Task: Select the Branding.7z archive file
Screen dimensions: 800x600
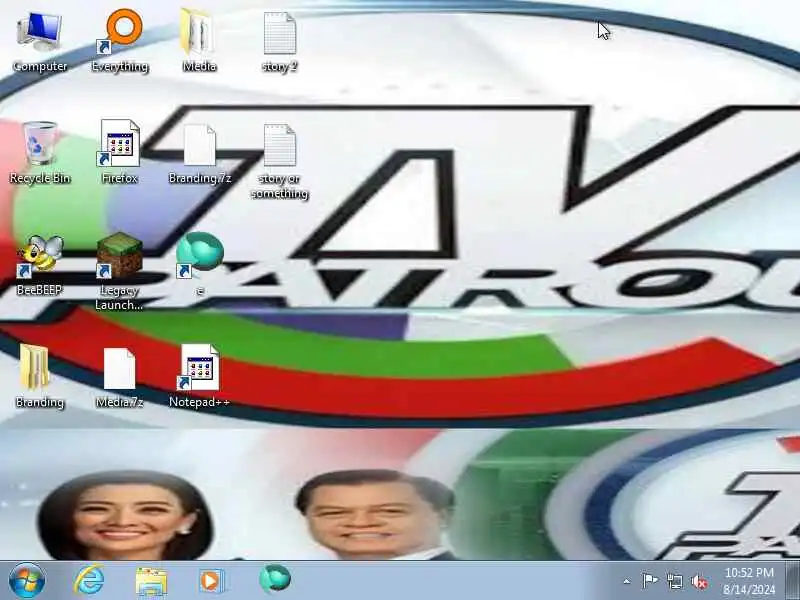Action: click(x=199, y=153)
